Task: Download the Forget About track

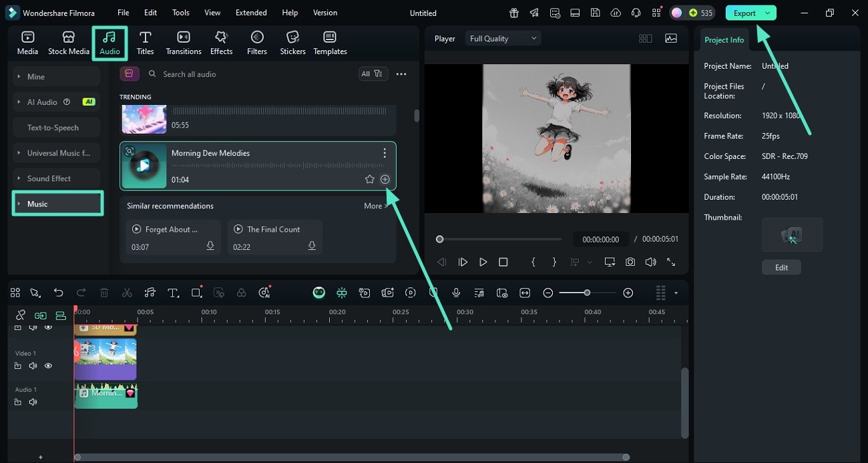Action: (210, 246)
